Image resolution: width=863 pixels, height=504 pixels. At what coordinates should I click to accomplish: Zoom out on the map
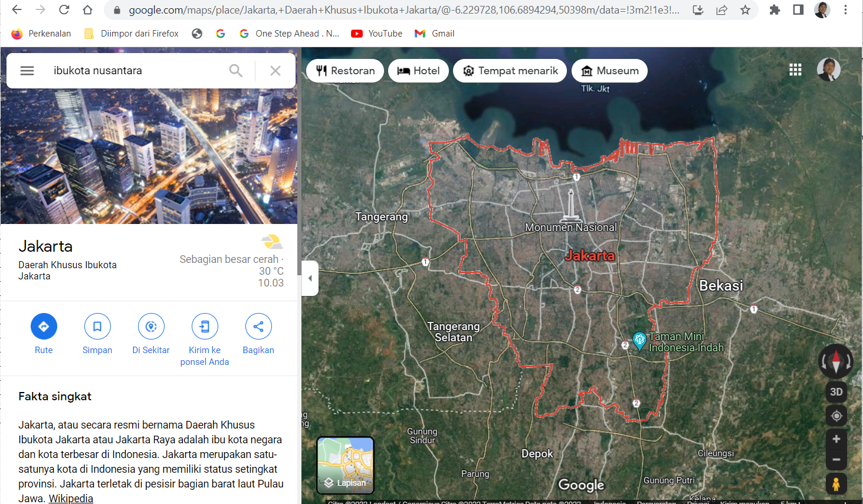click(x=836, y=460)
